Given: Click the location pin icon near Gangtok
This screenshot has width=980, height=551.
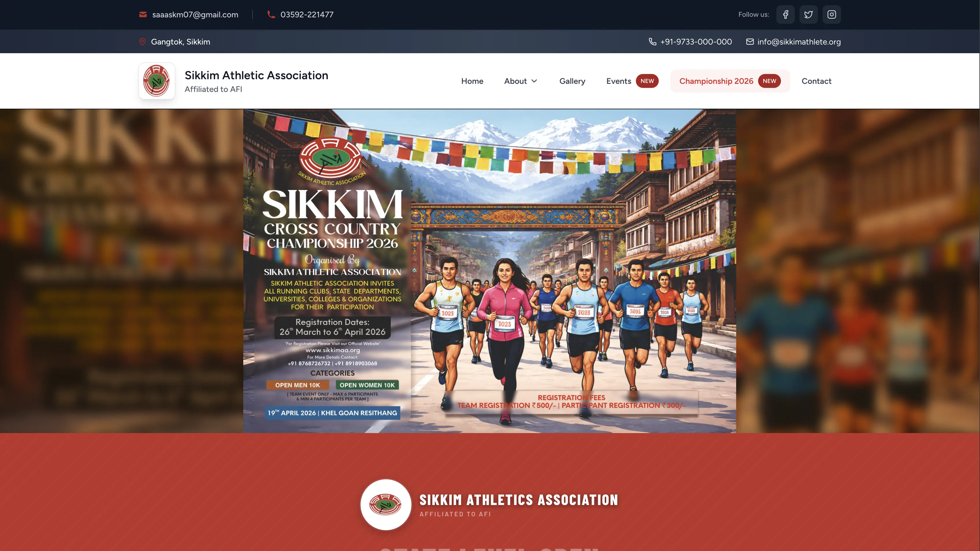Looking at the screenshot, I should click(142, 42).
